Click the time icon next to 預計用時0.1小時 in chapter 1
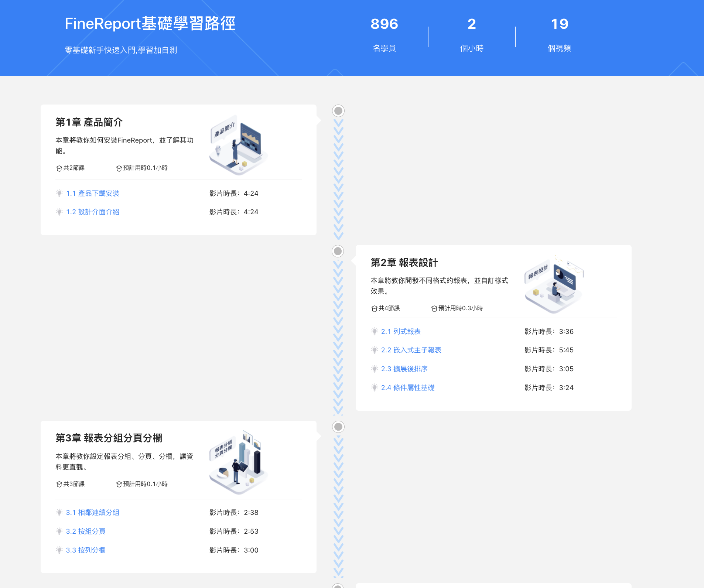This screenshot has width=704, height=588. tap(119, 168)
